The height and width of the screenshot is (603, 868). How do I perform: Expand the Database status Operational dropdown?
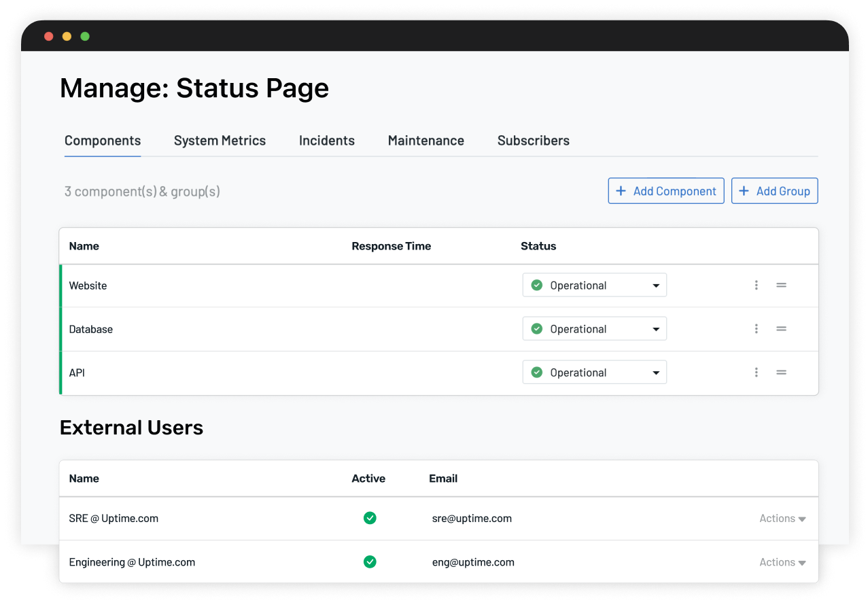point(595,329)
